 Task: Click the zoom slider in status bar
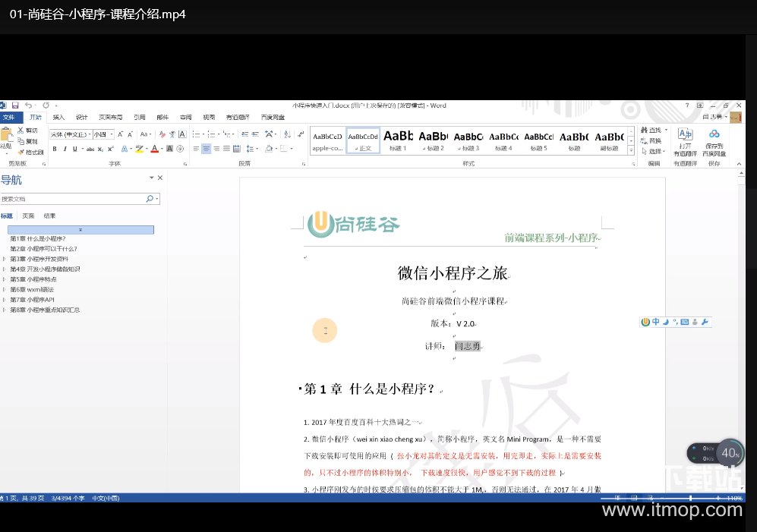pyautogui.click(x=689, y=498)
